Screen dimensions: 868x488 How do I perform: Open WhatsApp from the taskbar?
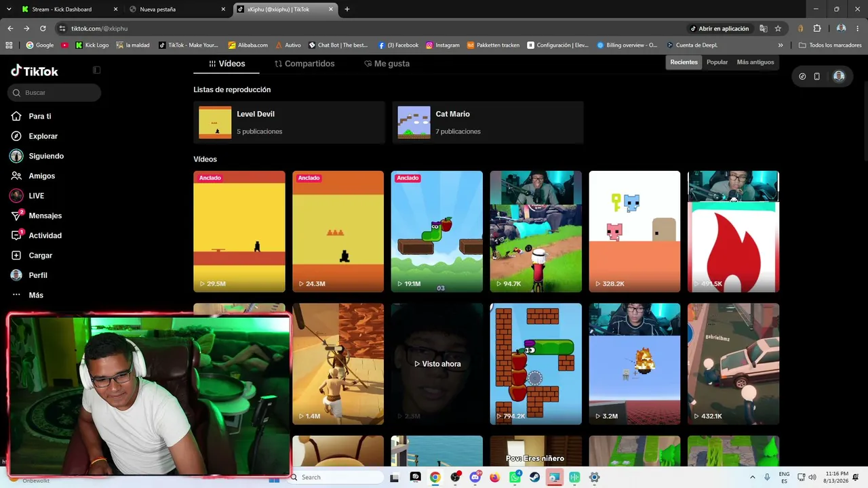point(515,477)
